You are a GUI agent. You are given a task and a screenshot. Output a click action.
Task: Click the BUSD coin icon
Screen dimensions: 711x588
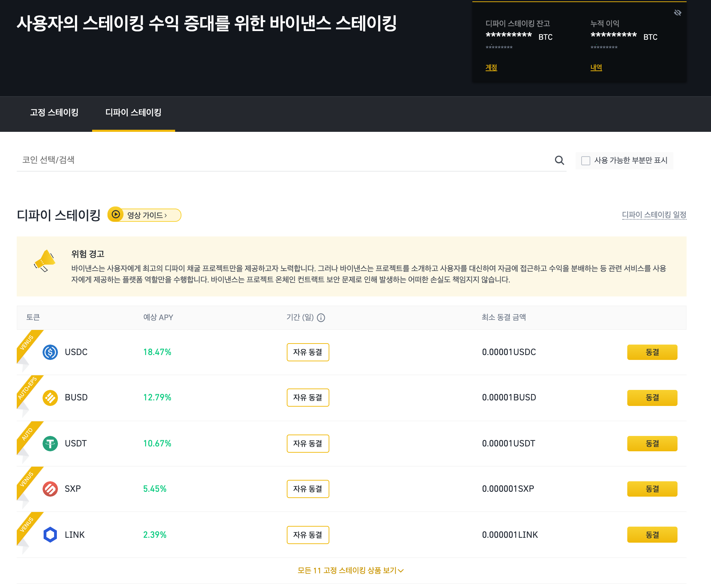point(50,398)
